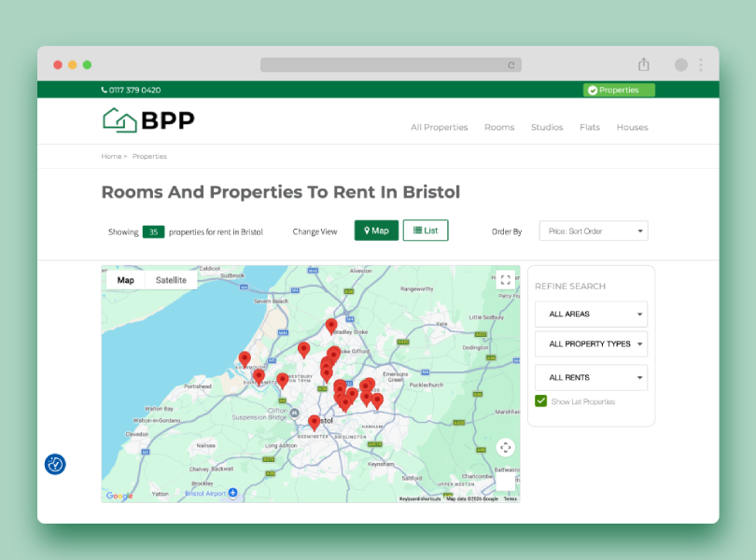Image resolution: width=756 pixels, height=560 pixels.
Task: Open the Flats nav item
Action: tap(590, 127)
